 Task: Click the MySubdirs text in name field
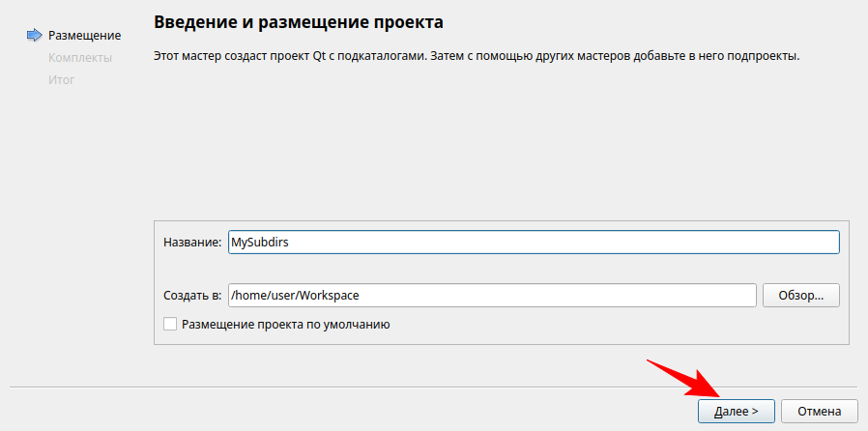[x=259, y=243]
